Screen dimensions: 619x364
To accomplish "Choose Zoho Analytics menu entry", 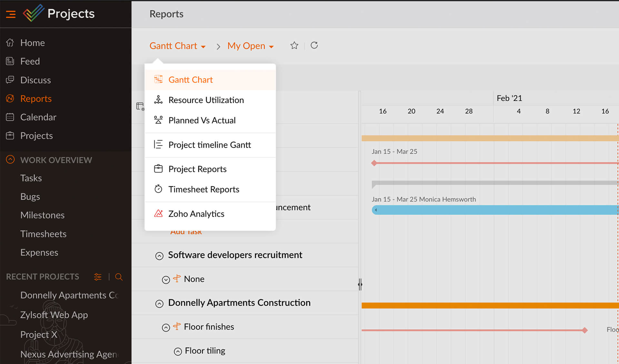I will [x=196, y=214].
